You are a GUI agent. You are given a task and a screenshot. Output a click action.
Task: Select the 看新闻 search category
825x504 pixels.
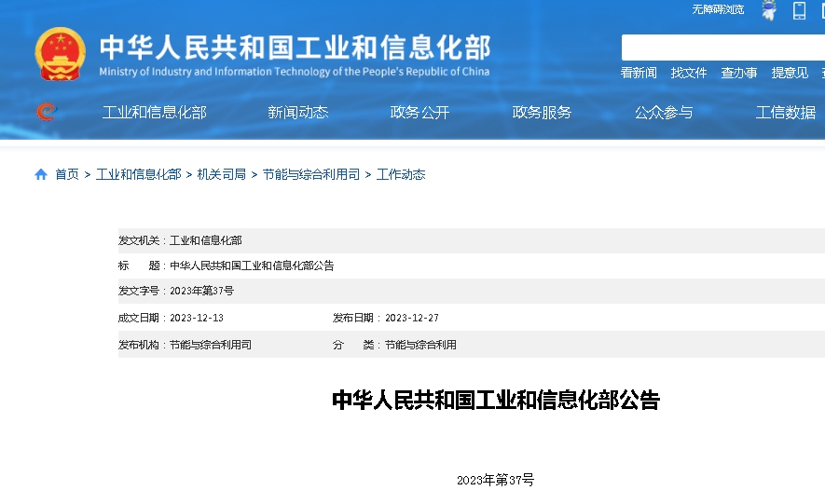639,73
